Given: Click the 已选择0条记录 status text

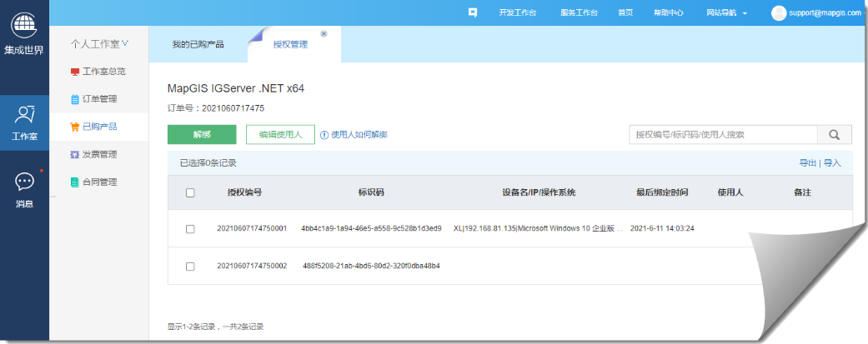Looking at the screenshot, I should 208,163.
